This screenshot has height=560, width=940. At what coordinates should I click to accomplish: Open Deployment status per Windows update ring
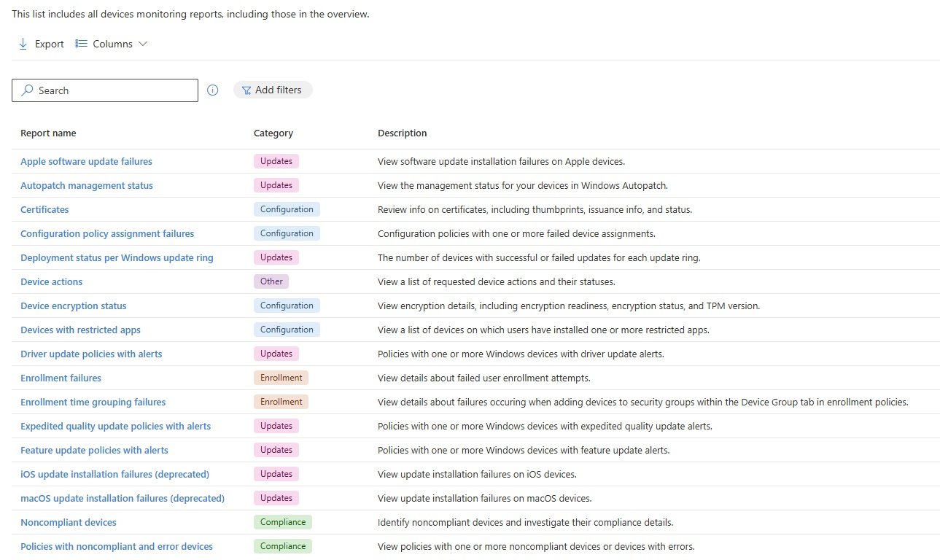pyautogui.click(x=117, y=257)
